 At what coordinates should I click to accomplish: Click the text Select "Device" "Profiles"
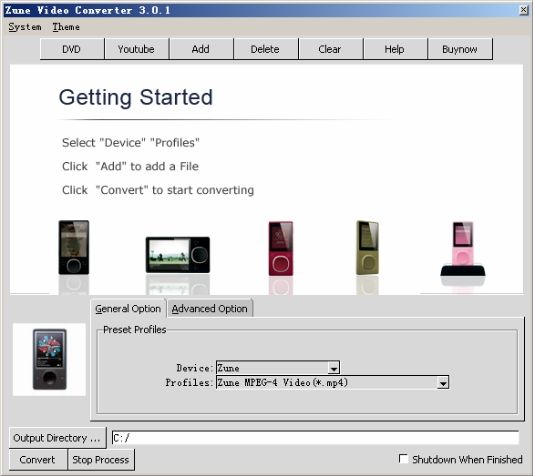click(131, 142)
